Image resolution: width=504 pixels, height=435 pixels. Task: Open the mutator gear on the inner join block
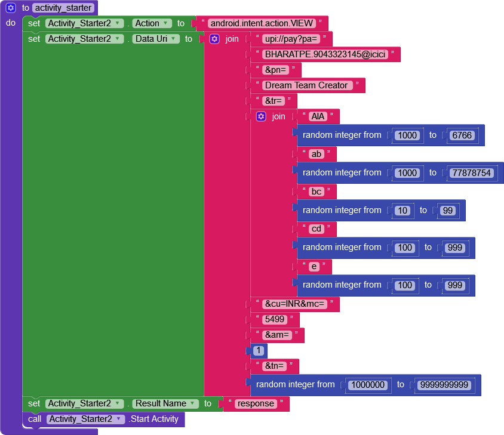261,116
